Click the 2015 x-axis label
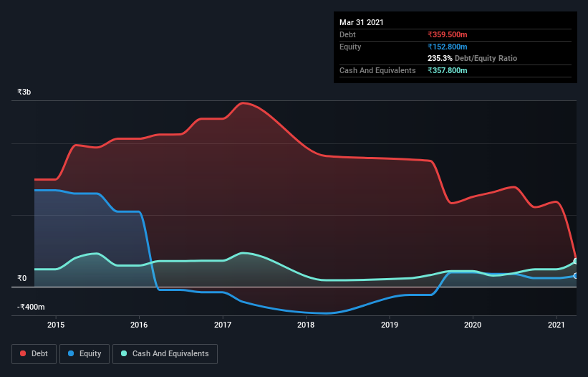This screenshot has height=377, width=588. (x=56, y=325)
